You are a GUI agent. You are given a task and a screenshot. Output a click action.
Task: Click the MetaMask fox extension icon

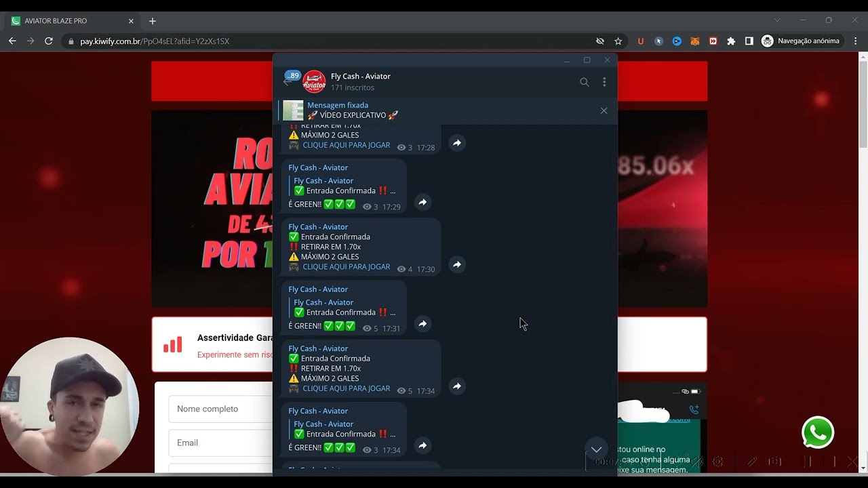coord(694,41)
